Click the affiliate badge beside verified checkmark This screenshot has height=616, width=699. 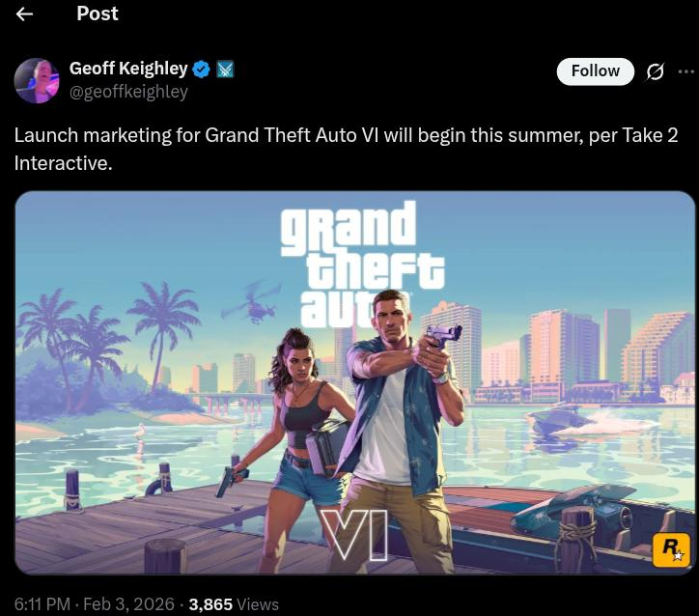click(x=225, y=70)
